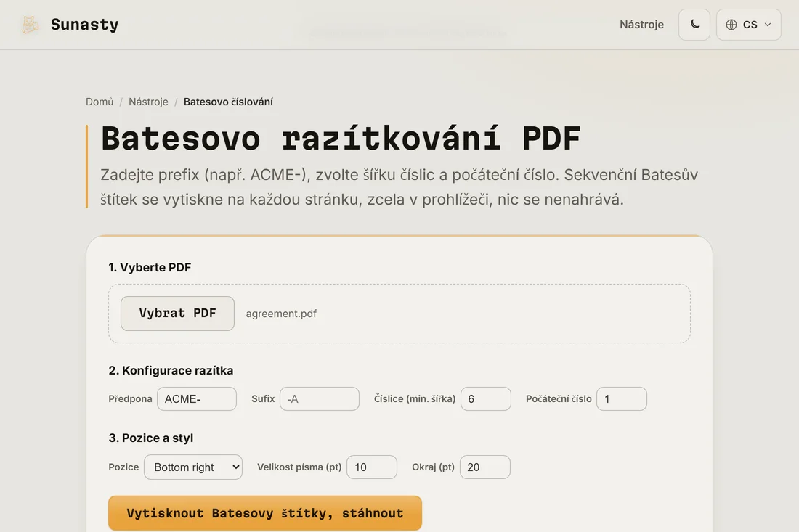Click the Batesovo číslování breadcrumb text

coord(228,102)
